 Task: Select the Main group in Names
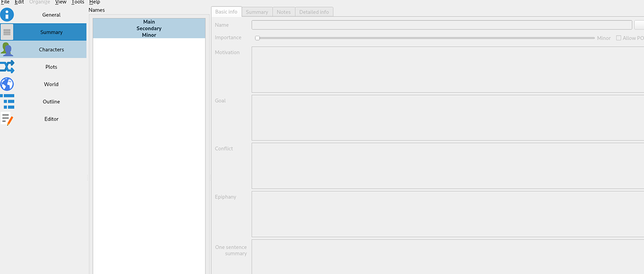(149, 22)
